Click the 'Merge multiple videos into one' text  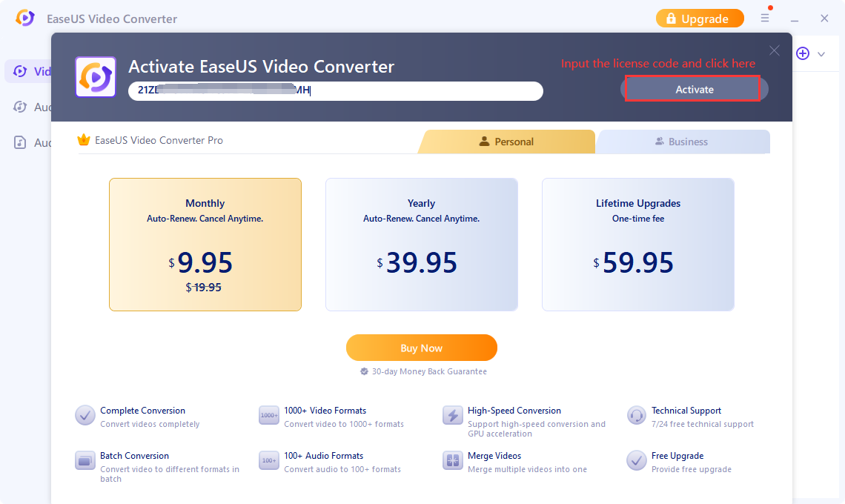[x=527, y=469]
